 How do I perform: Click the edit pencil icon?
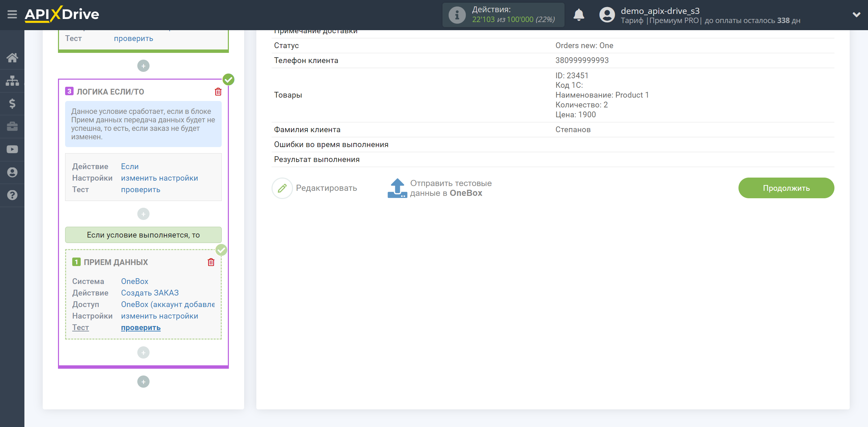click(x=282, y=188)
